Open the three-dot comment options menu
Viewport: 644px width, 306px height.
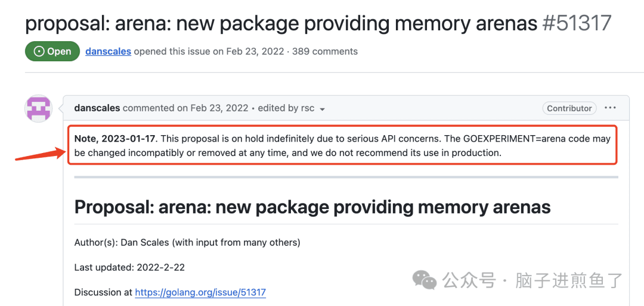pos(611,108)
